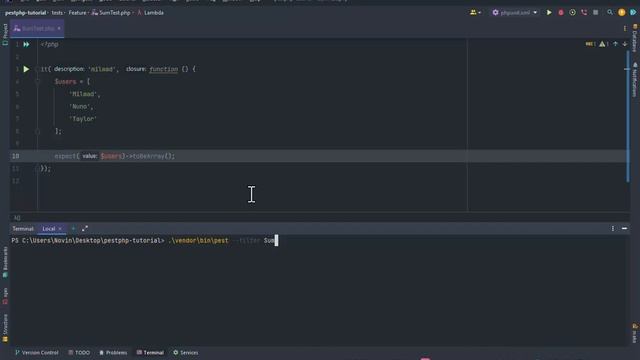Click the warning triangle inspection indicator
640x360 pixels.
click(602, 44)
